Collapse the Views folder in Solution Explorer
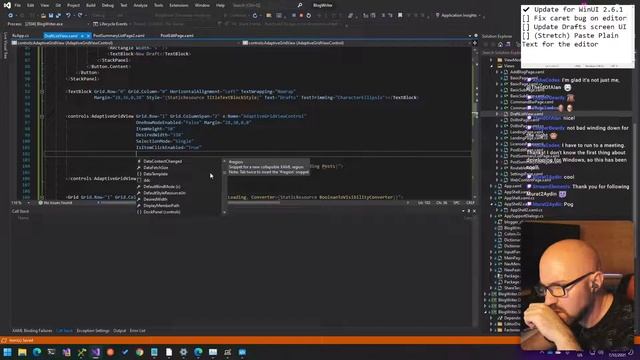The image size is (640, 360). 491,66
